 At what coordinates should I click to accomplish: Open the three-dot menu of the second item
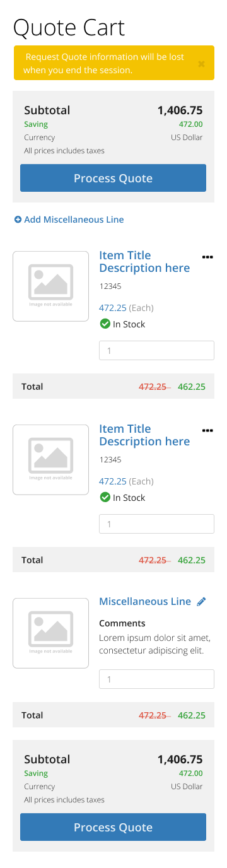point(207,431)
